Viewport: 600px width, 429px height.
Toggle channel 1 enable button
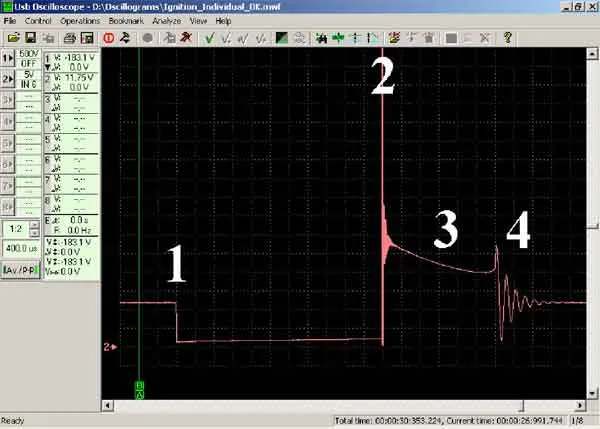pyautogui.click(x=8, y=58)
